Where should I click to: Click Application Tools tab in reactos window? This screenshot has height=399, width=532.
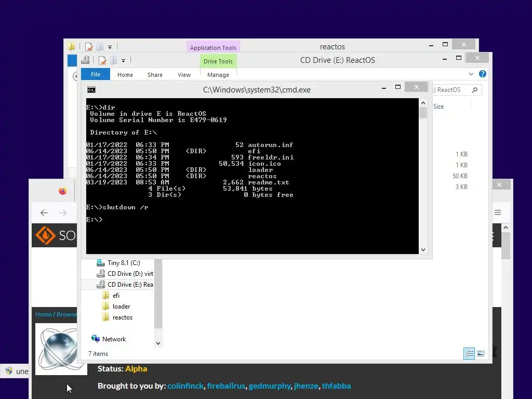tap(213, 47)
